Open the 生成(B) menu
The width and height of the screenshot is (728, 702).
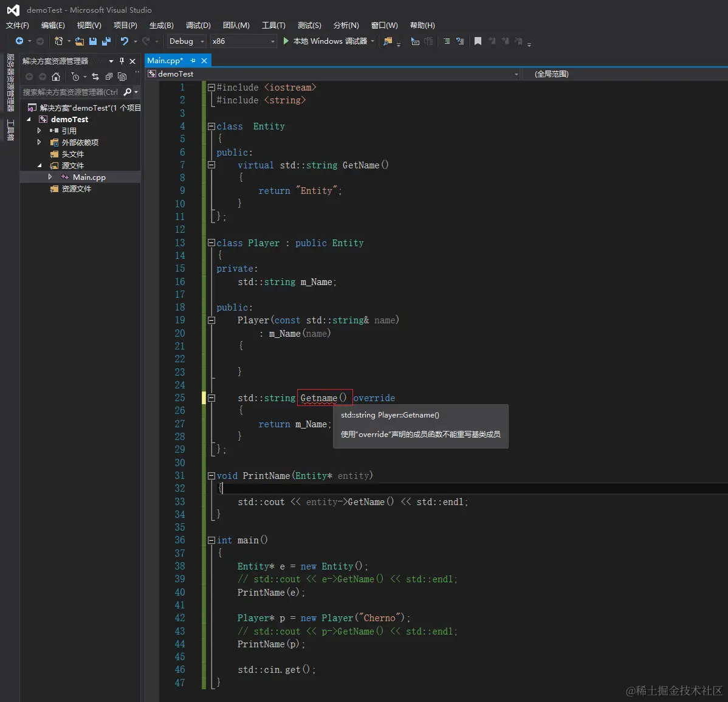click(x=161, y=25)
